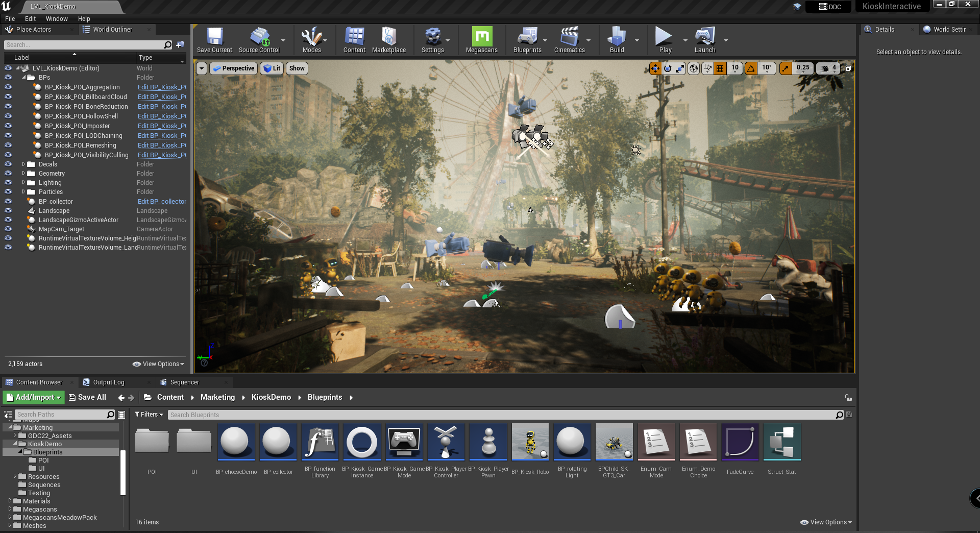Open the Megascans plugin icon
The width and height of the screenshot is (980, 533).
click(x=482, y=40)
